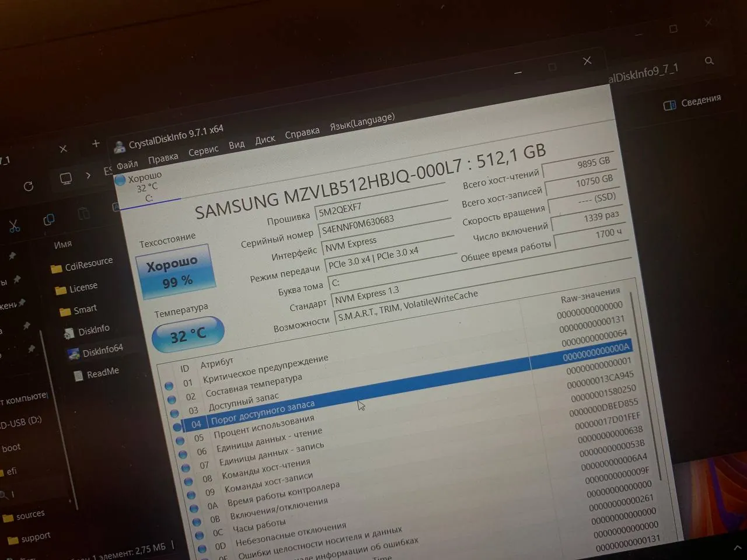The height and width of the screenshot is (560, 747).
Task: Click status circle of Процент использования row
Action: [x=180, y=440]
